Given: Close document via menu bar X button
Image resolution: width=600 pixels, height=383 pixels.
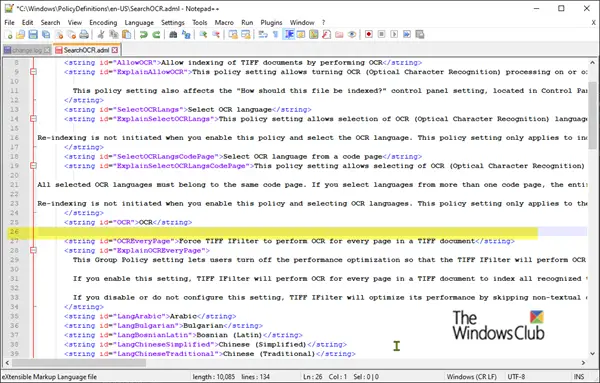Looking at the screenshot, I should point(593,23).
